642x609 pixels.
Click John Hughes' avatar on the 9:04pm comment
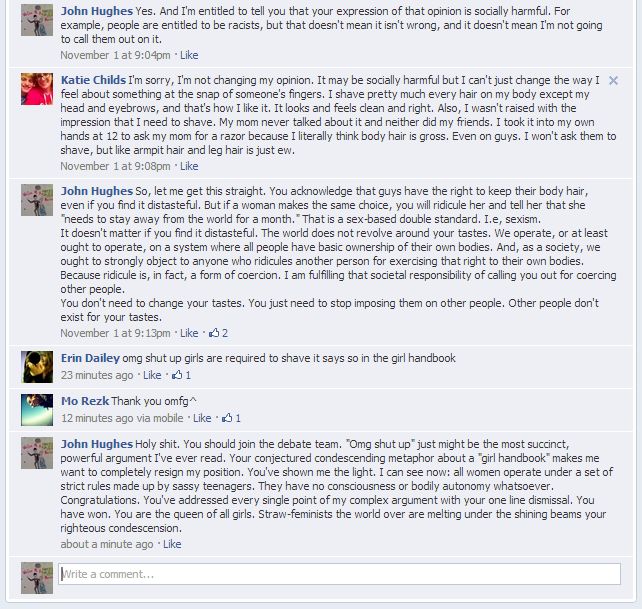tap(37, 20)
